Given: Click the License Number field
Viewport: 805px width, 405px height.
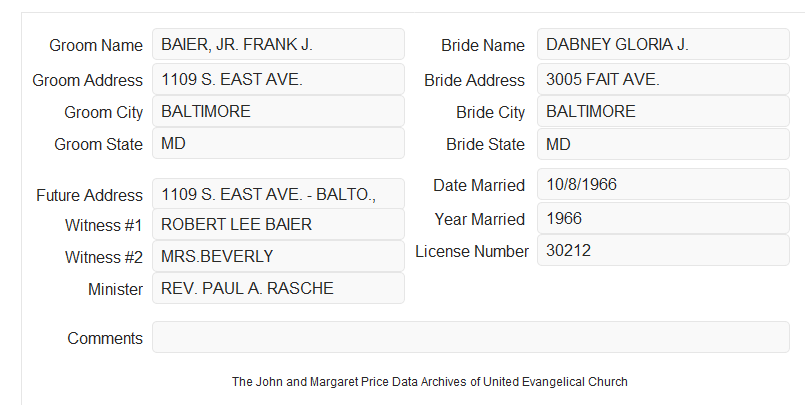Looking at the screenshot, I should pyautogui.click(x=663, y=250).
